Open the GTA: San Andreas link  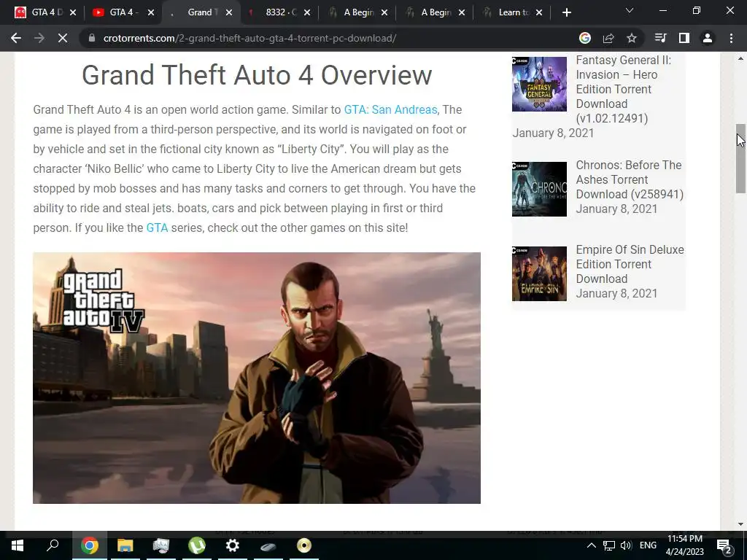click(390, 109)
